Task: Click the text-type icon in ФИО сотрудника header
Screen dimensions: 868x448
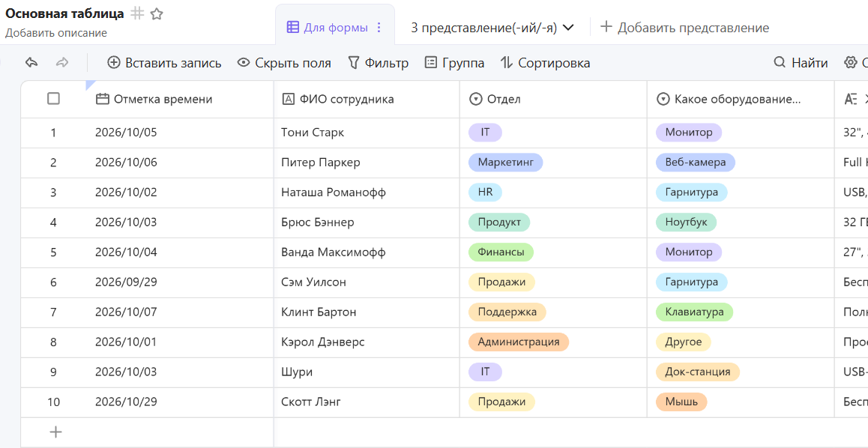Action: pos(289,99)
